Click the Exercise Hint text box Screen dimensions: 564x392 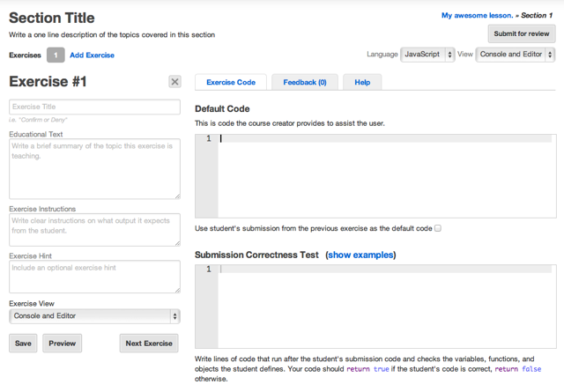(94, 276)
